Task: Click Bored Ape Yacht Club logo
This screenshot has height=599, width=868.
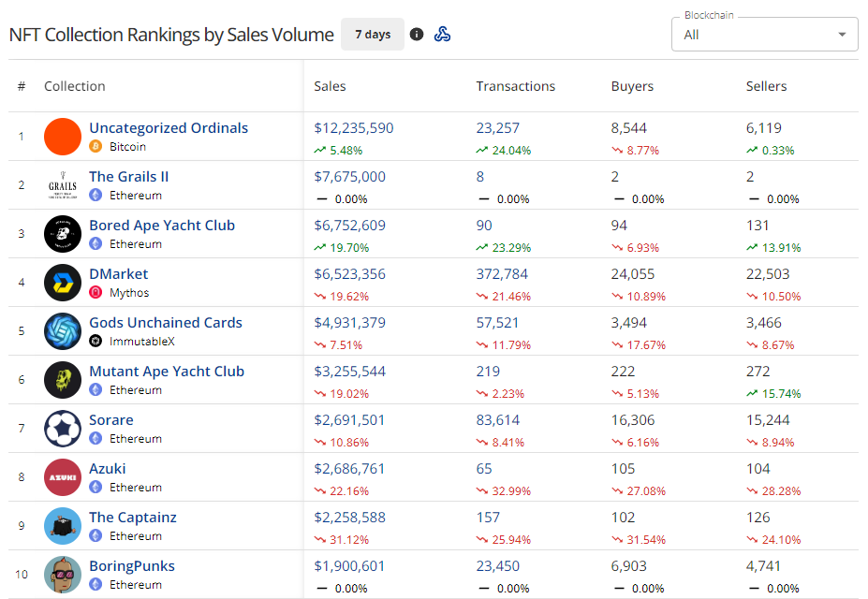Action: [x=63, y=234]
